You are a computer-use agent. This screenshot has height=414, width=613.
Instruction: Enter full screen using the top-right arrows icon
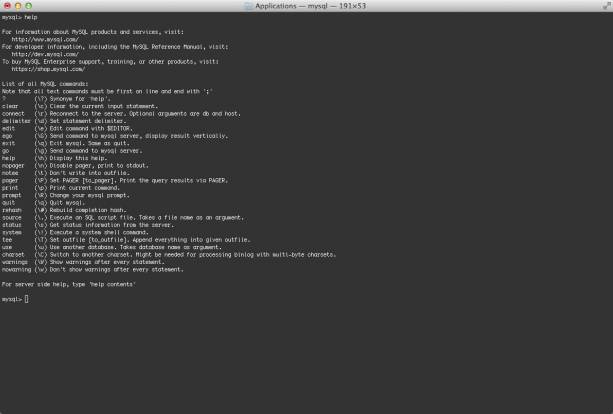pos(606,6)
